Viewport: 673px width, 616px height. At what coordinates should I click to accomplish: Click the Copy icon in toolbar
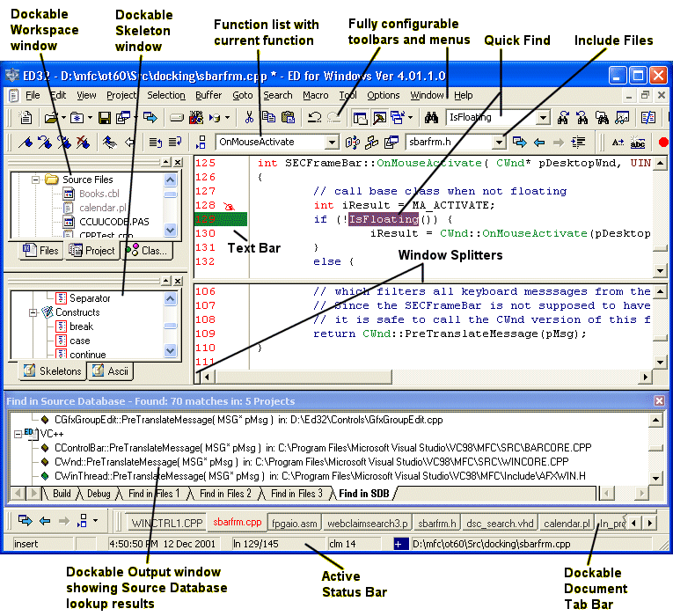[268, 117]
